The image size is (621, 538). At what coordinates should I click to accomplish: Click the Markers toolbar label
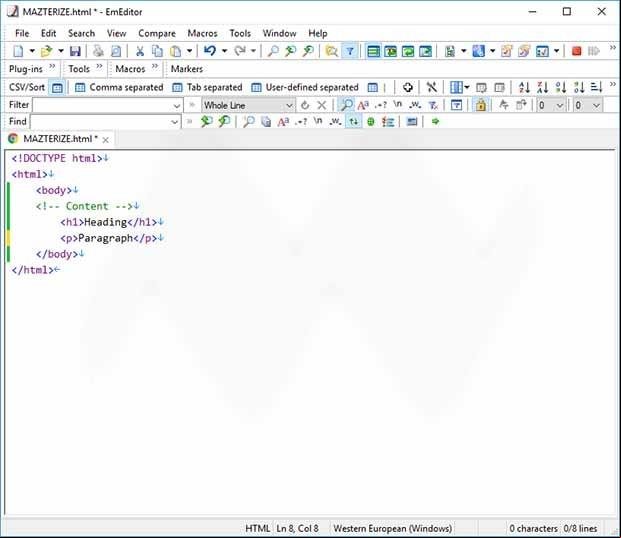coord(187,69)
